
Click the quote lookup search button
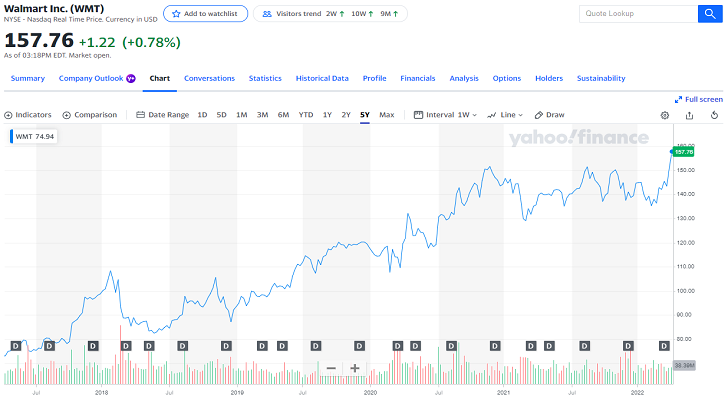pyautogui.click(x=709, y=14)
